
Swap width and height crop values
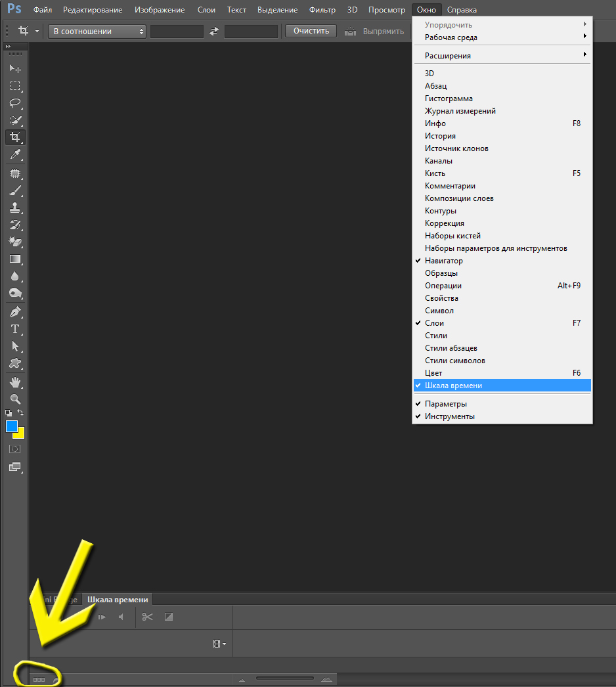click(214, 31)
